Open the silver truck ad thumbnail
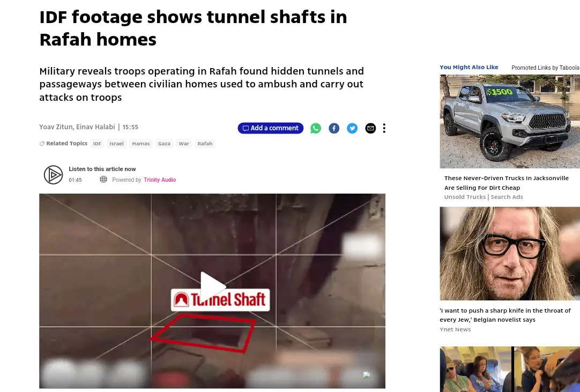 [510, 121]
